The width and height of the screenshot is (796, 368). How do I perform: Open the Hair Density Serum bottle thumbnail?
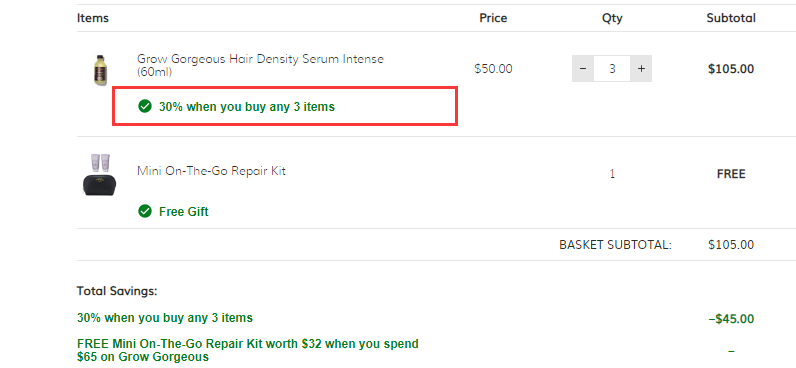pos(101,70)
